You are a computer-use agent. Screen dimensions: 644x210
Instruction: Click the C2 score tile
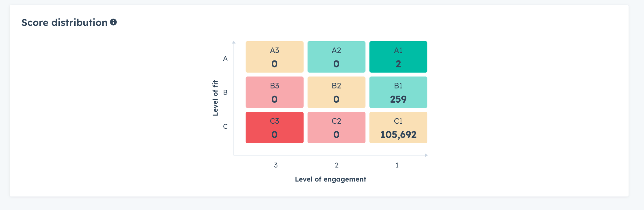point(336,128)
